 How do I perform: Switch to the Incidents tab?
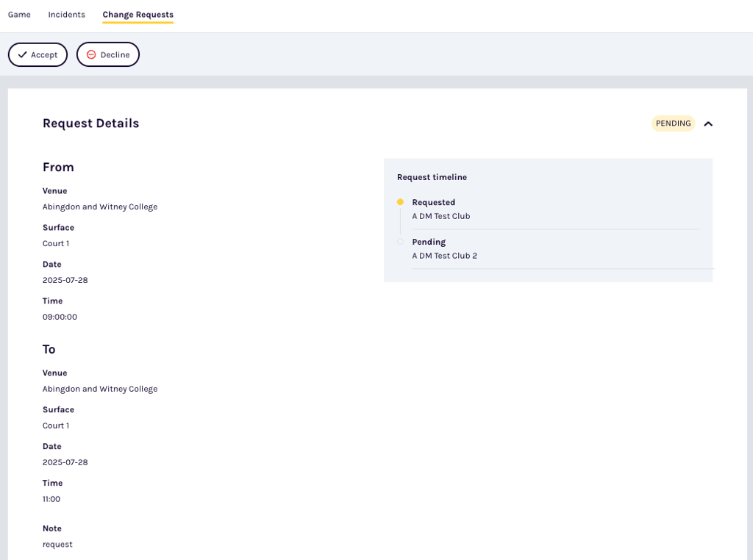point(66,15)
